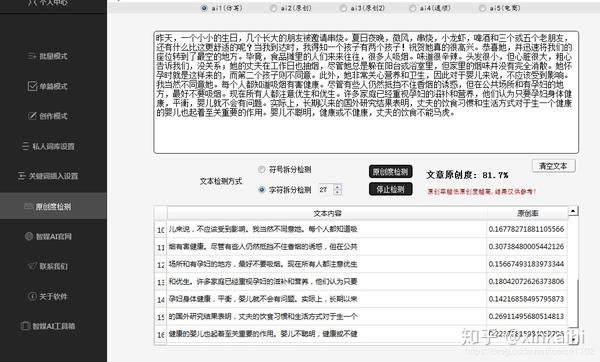Select the 单篇模式 checkbox icon in sidebar
The width and height of the screenshot is (600, 362).
33,86
